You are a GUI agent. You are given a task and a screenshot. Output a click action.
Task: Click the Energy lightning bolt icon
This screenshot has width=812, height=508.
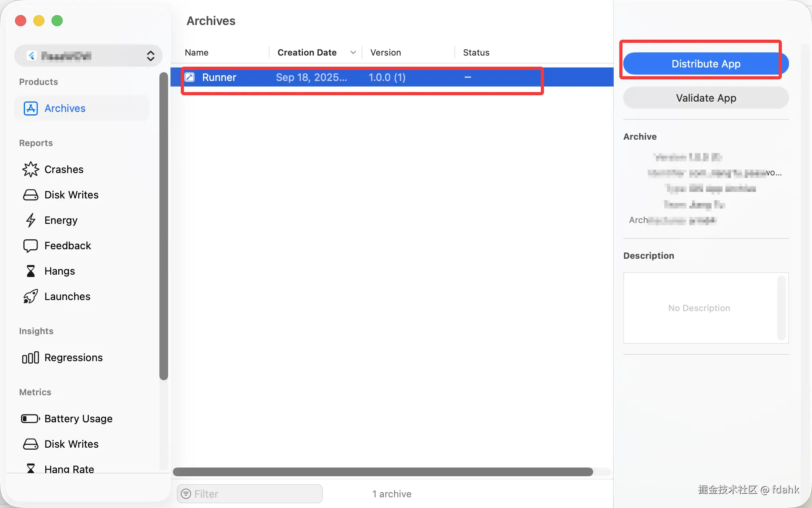pos(31,220)
